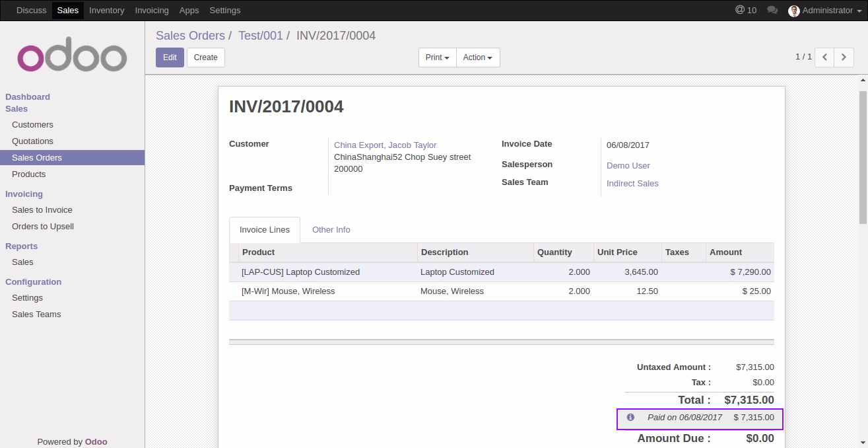Go to the previous record arrow
The width and height of the screenshot is (868, 448).
pos(824,57)
